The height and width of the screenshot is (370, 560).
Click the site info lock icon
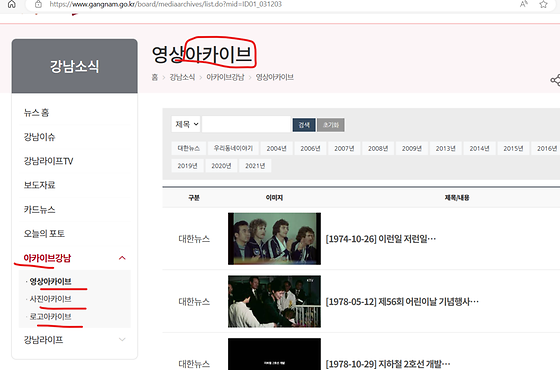pos(38,4)
